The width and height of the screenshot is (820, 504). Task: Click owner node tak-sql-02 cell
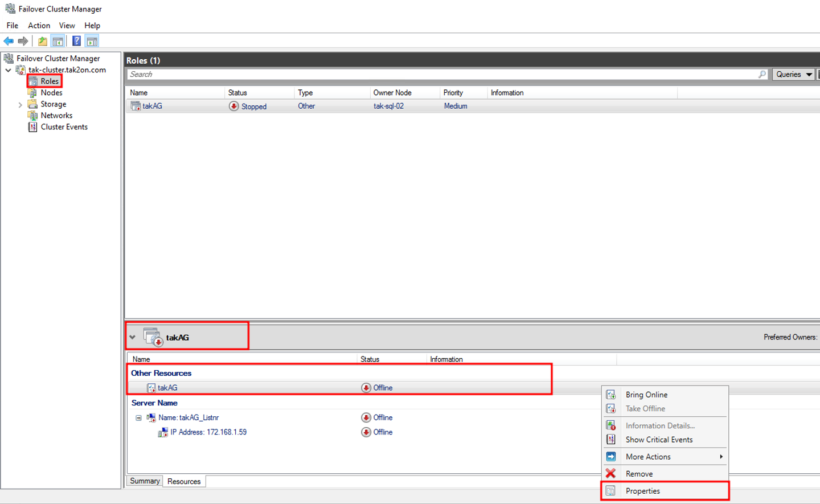click(388, 106)
